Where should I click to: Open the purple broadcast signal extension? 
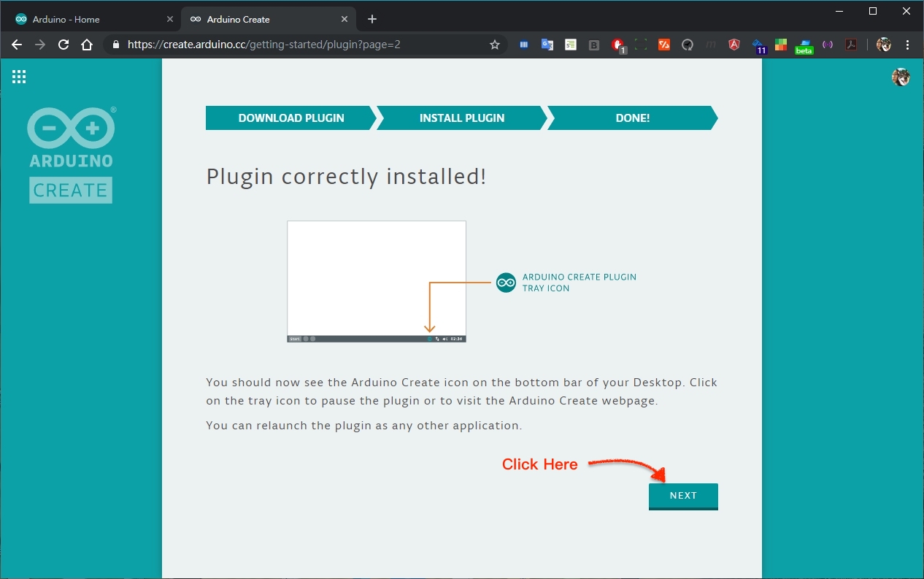(828, 45)
